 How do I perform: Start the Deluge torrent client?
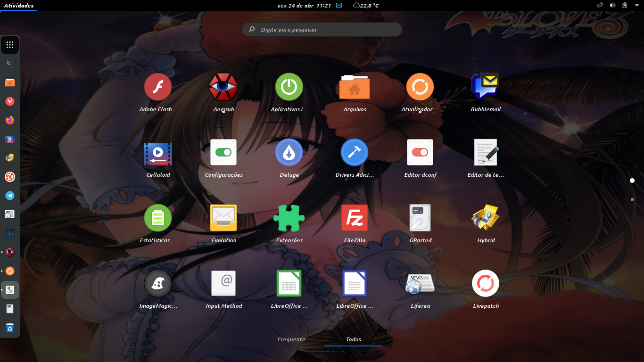point(289,152)
